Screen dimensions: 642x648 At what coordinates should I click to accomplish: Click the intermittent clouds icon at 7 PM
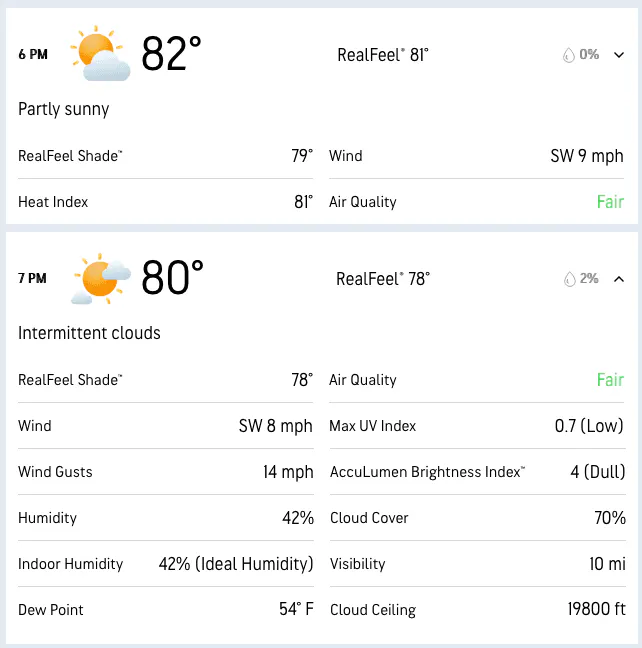tap(101, 278)
